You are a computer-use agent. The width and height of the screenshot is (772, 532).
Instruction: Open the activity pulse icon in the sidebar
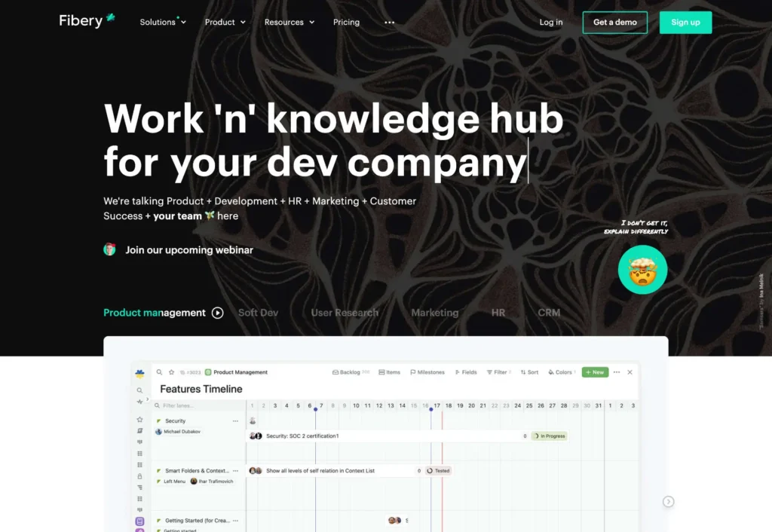click(139, 402)
